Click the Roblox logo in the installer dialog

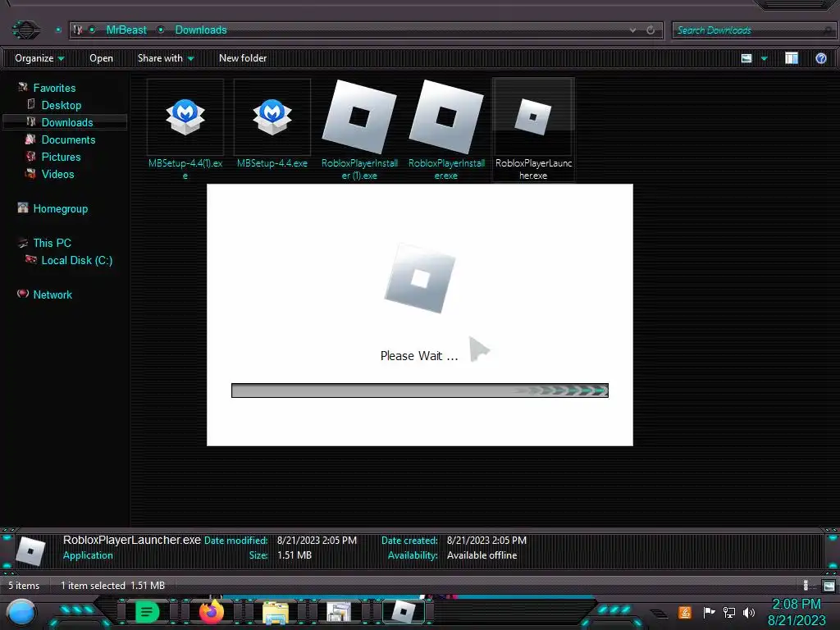coord(420,279)
